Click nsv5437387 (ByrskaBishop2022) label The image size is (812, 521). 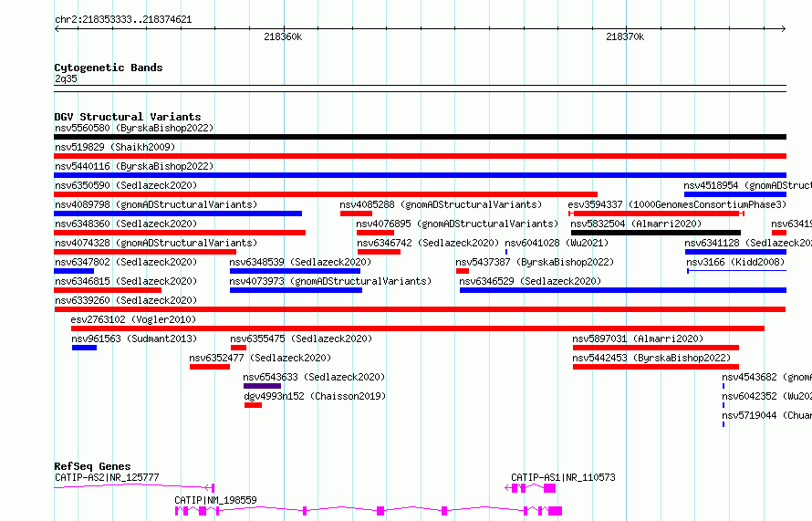coord(535,262)
